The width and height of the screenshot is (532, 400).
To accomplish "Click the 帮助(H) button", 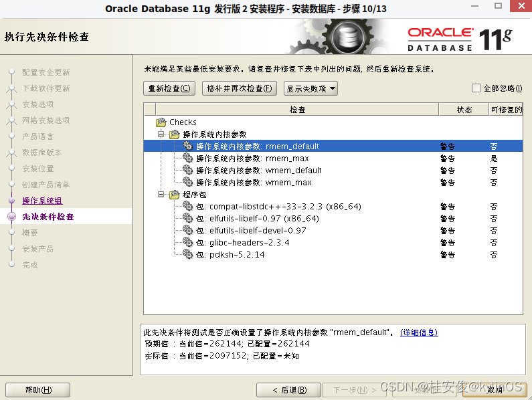I will point(38,390).
